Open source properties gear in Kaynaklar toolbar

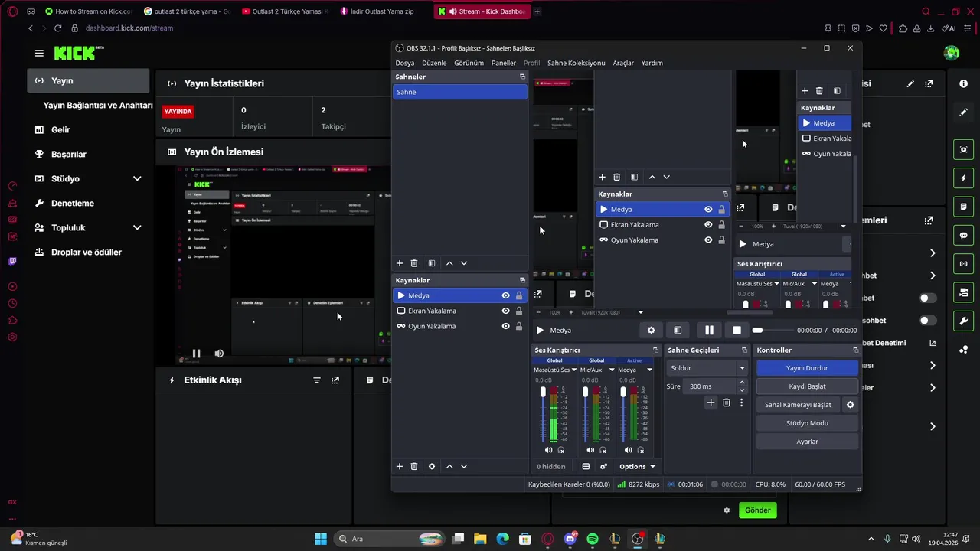pos(432,466)
